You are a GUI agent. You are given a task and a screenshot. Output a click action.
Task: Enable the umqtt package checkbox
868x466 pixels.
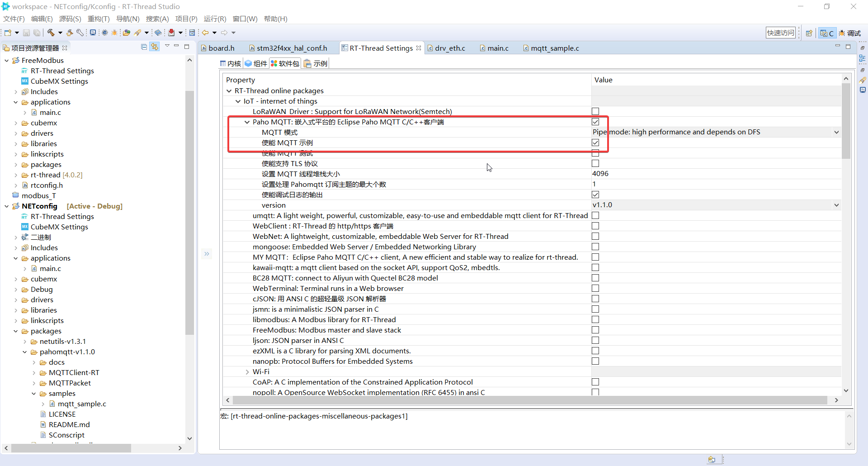pos(595,215)
